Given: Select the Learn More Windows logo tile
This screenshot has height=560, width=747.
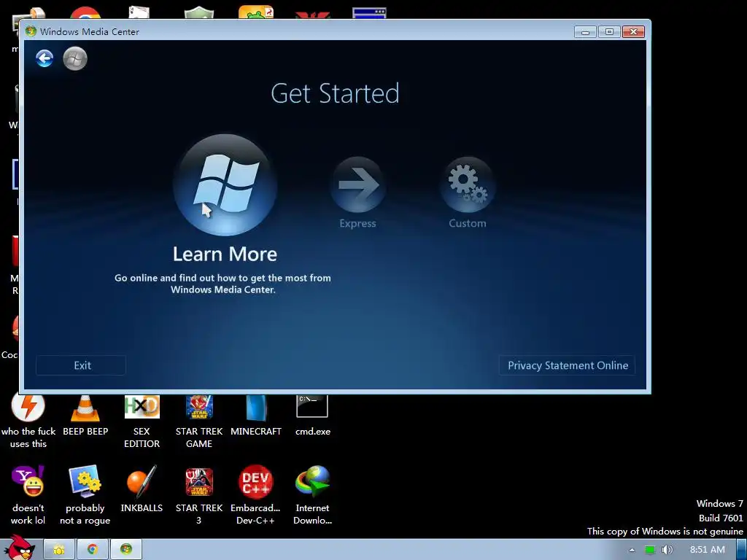Looking at the screenshot, I should 225,184.
